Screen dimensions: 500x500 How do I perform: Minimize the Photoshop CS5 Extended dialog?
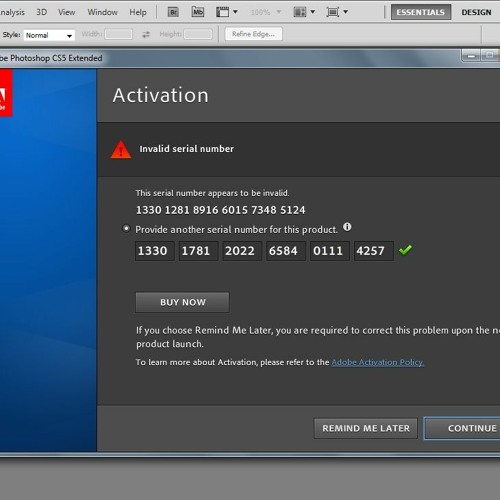(471, 56)
